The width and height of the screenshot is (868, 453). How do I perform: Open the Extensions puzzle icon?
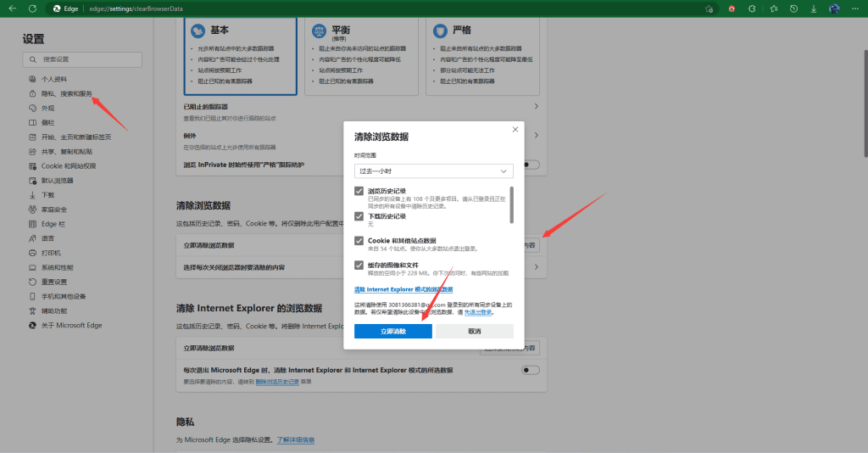pos(752,8)
